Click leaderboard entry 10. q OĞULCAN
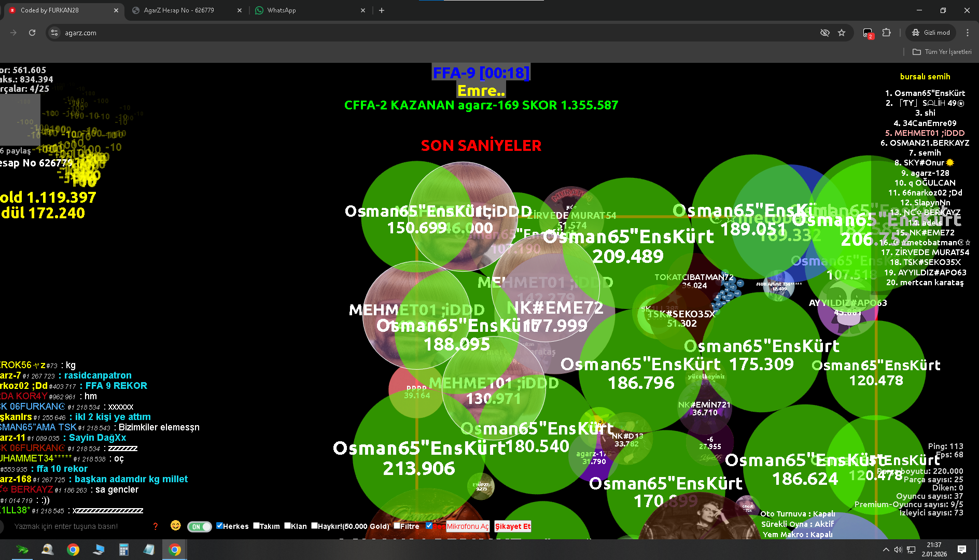The height and width of the screenshot is (560, 979). pyautogui.click(x=925, y=183)
